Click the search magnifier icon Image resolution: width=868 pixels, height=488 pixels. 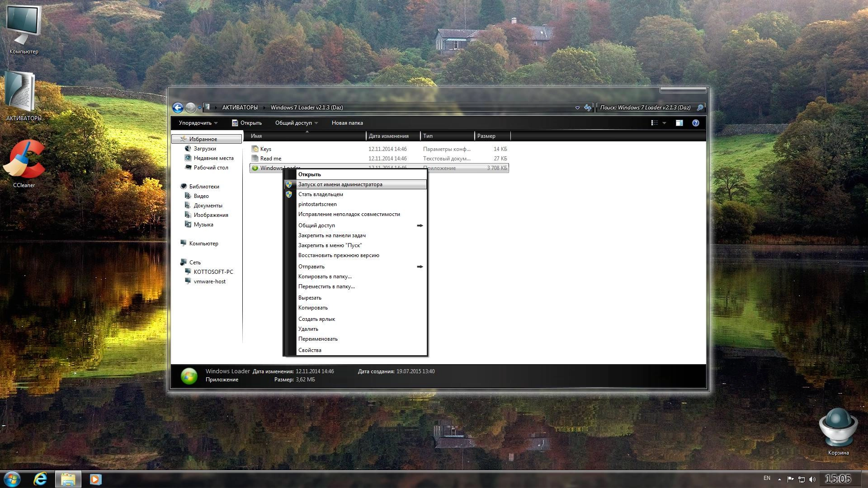(x=700, y=108)
